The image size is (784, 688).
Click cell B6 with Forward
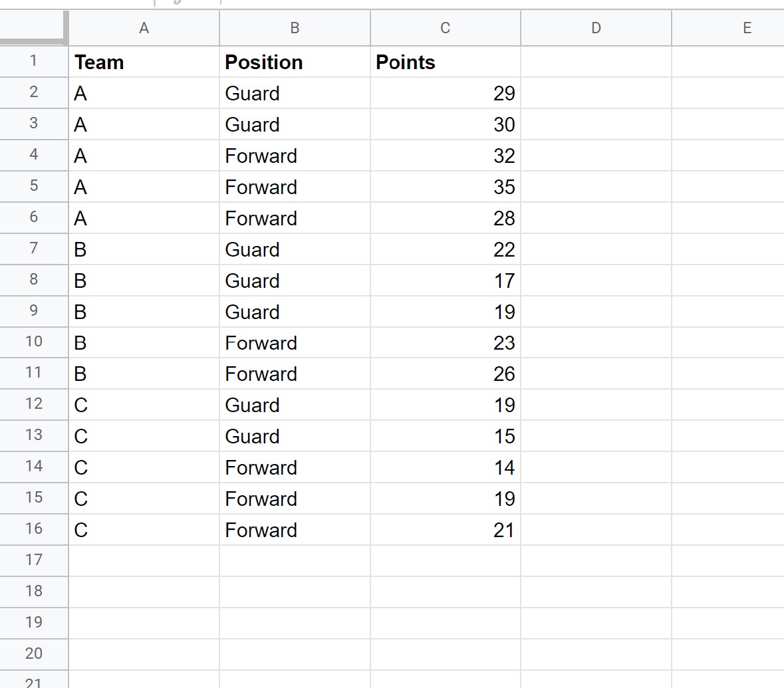point(295,218)
